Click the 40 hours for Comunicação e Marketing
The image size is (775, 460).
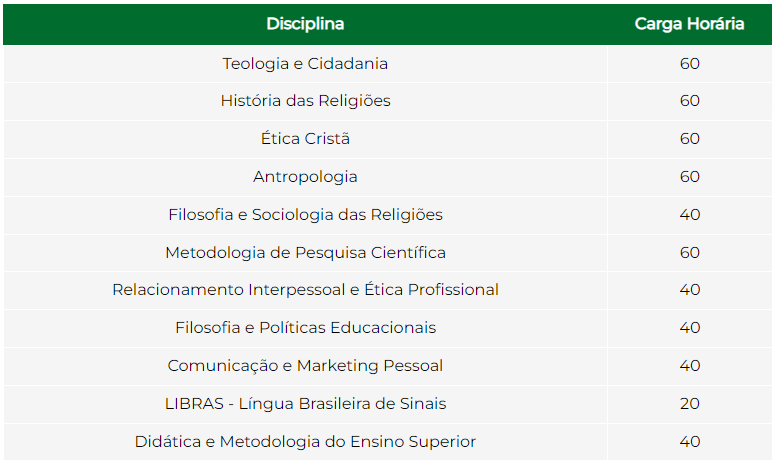689,366
